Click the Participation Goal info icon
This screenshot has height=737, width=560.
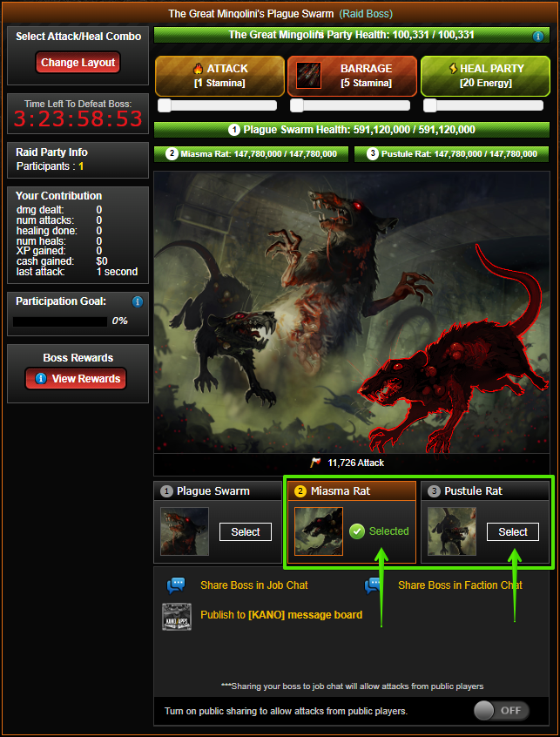(x=138, y=301)
